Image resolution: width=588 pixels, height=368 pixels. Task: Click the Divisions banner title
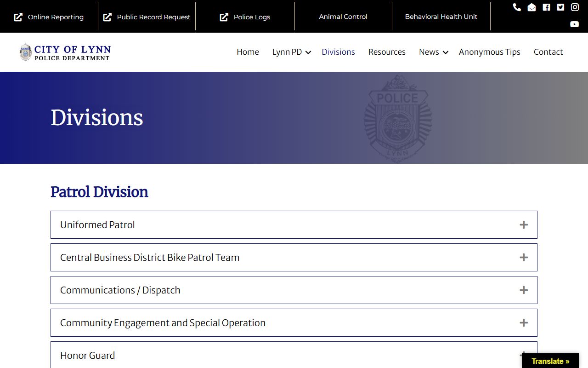coord(97,118)
